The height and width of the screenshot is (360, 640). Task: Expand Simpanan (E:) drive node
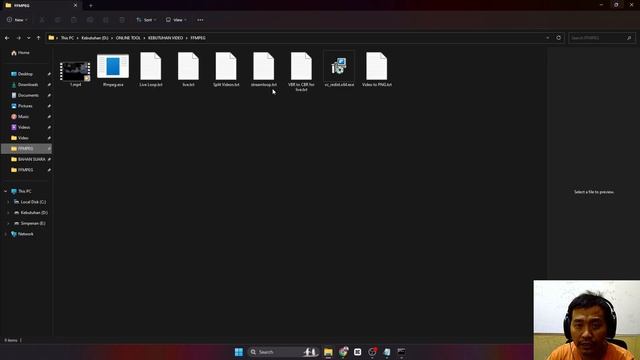(x=8, y=223)
